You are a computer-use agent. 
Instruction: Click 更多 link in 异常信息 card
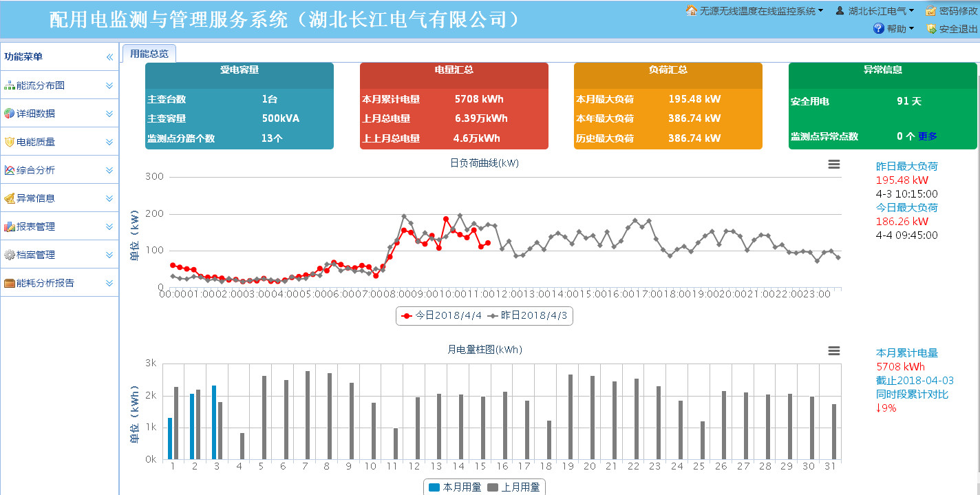927,136
